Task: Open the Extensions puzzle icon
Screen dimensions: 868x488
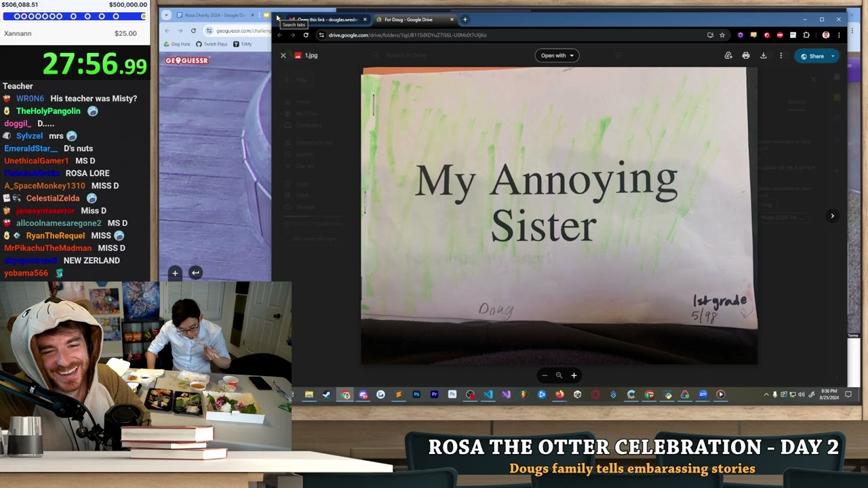Action: 806,35
